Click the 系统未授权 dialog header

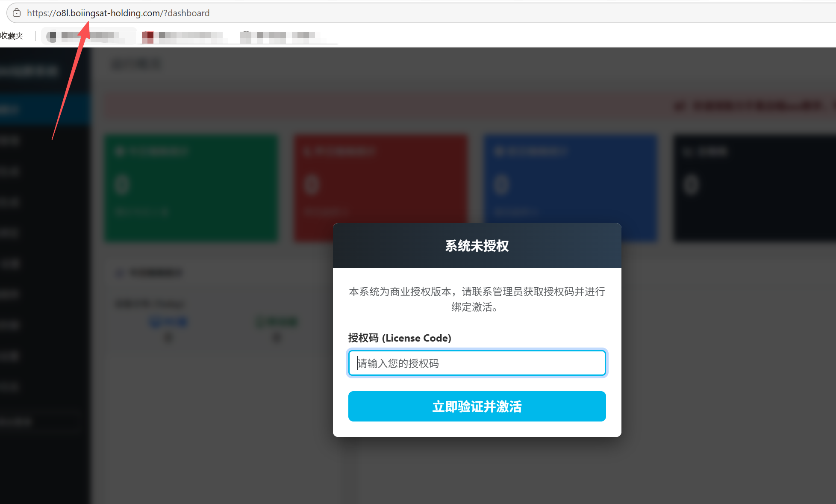click(x=477, y=246)
